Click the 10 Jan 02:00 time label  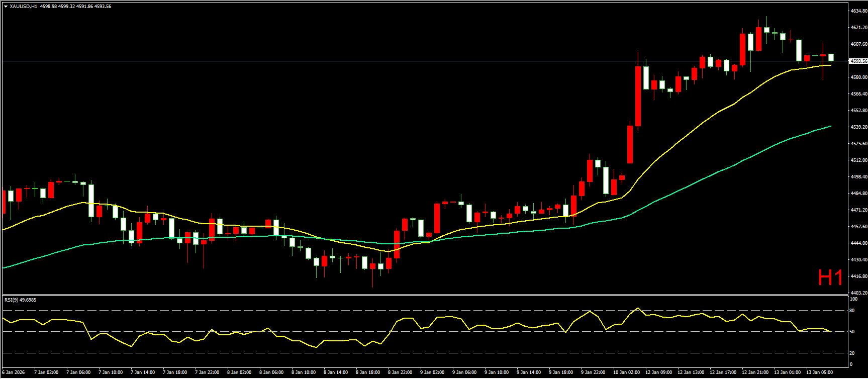click(626, 372)
